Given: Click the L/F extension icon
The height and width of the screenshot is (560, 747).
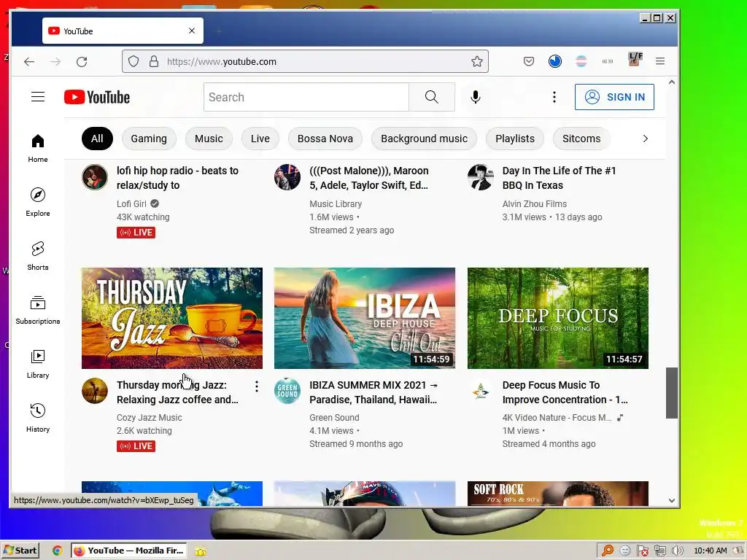Looking at the screenshot, I should [x=634, y=60].
